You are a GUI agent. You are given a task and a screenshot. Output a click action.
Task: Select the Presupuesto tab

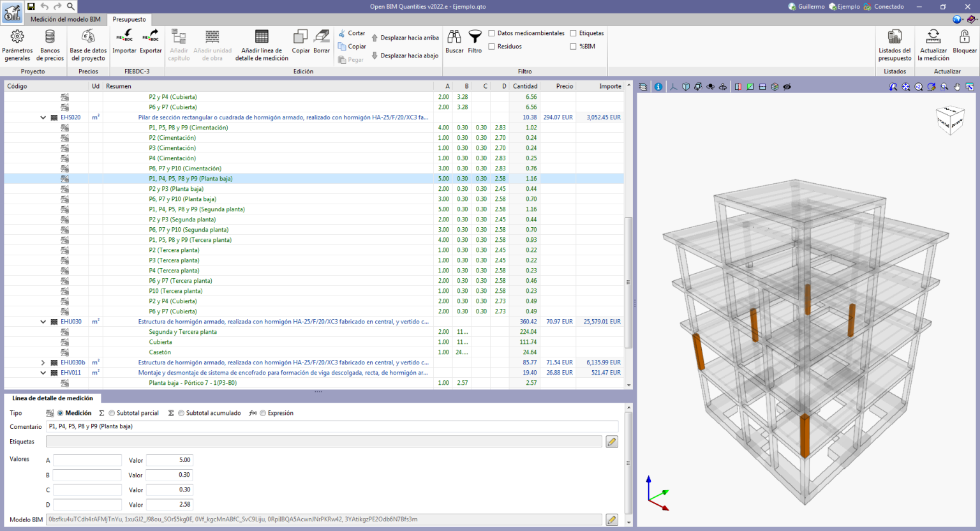(x=129, y=19)
